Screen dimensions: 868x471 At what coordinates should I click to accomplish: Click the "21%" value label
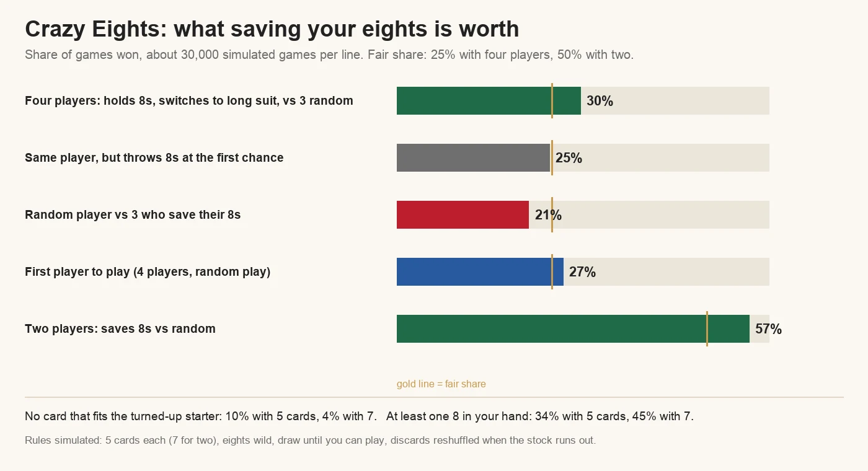pos(548,215)
